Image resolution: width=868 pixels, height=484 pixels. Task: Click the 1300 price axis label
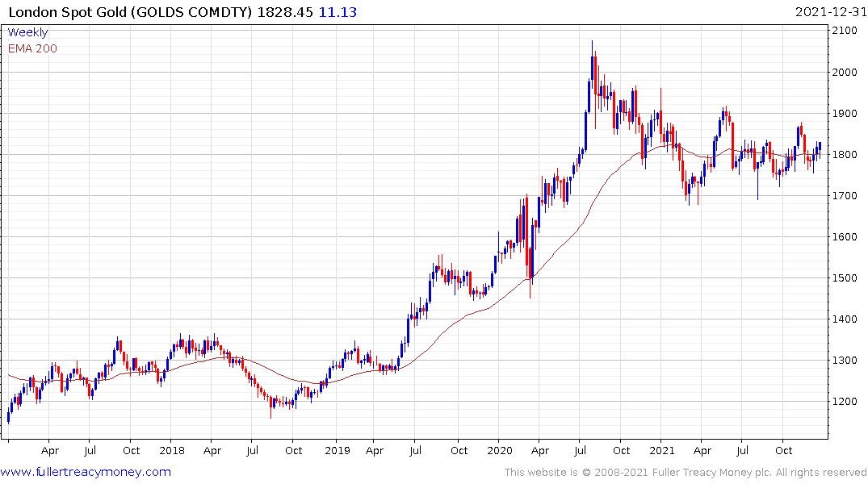845,361
